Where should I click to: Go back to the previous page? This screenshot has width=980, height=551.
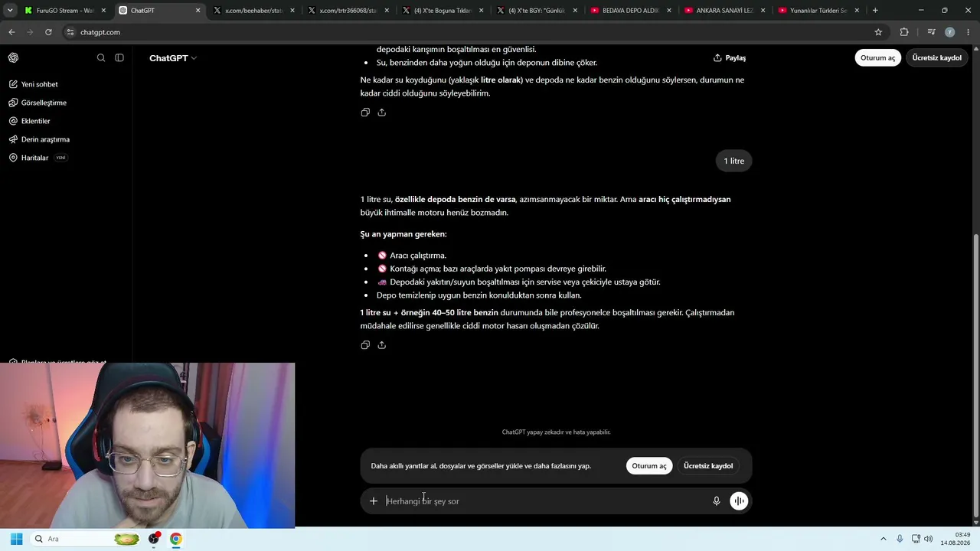(11, 32)
